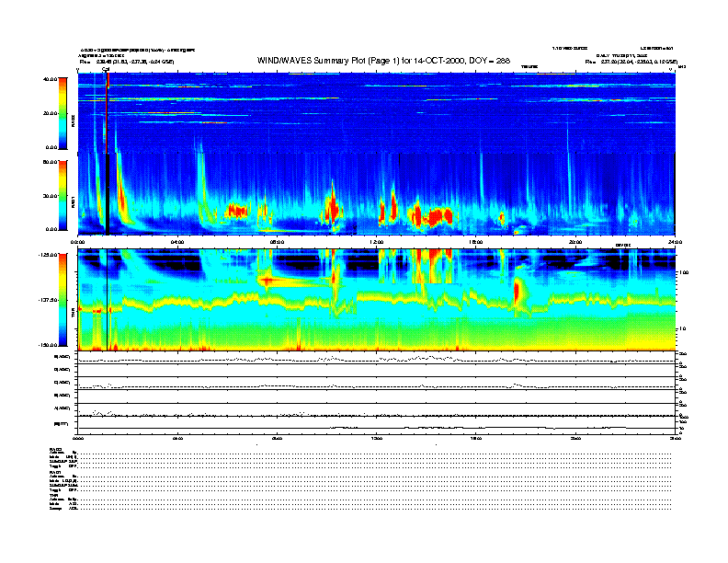Select the 20.00 label on RAD2 scale
Screen dimensions: 728x563
pos(51,113)
